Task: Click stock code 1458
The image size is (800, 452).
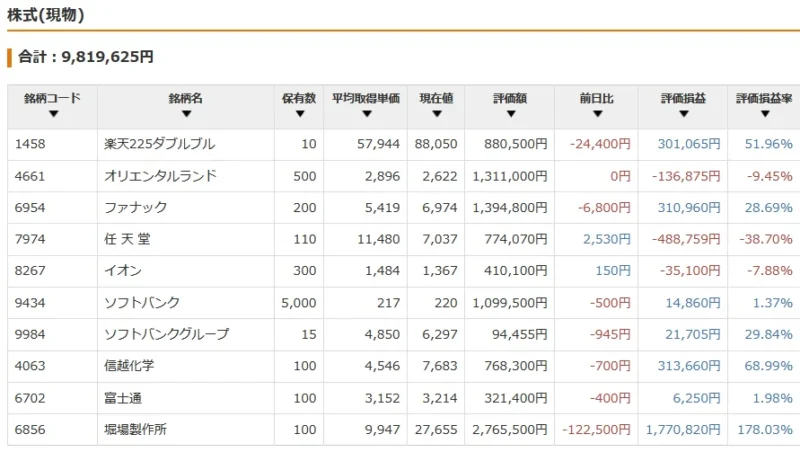Action: click(30, 144)
